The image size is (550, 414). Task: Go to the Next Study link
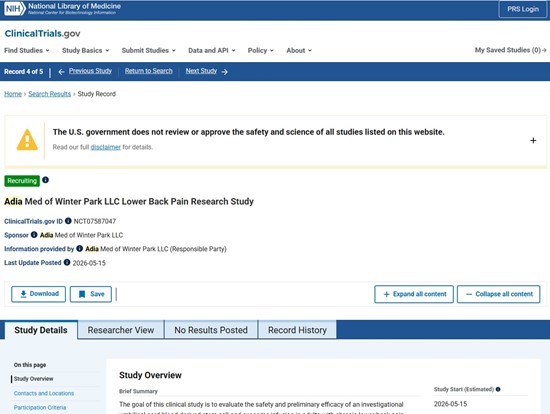[x=207, y=71]
